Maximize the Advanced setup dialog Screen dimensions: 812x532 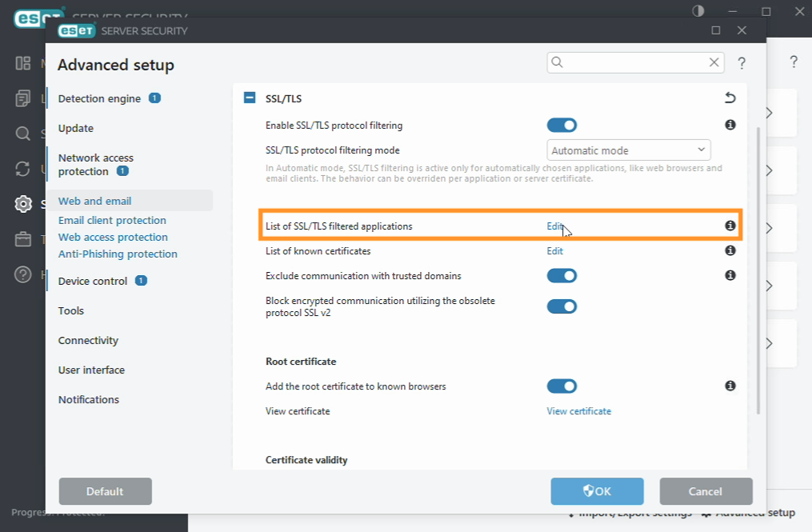pyautogui.click(x=716, y=30)
